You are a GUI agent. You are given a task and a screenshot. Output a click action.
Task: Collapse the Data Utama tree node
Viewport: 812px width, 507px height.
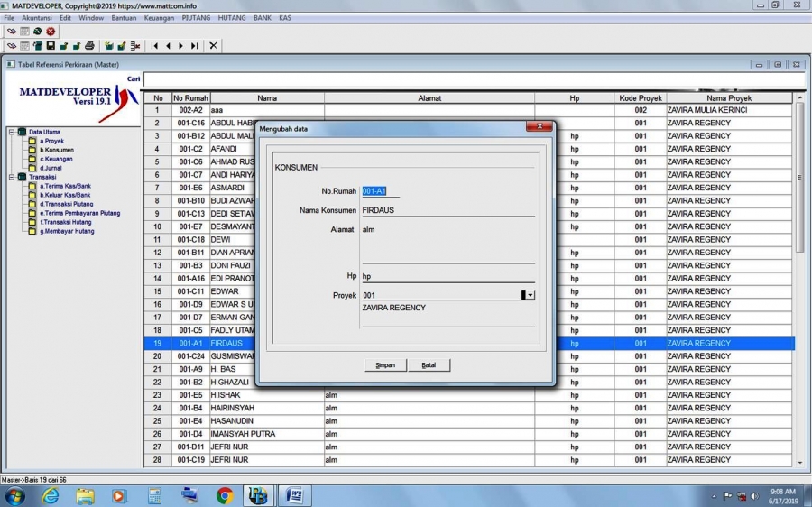pos(12,132)
